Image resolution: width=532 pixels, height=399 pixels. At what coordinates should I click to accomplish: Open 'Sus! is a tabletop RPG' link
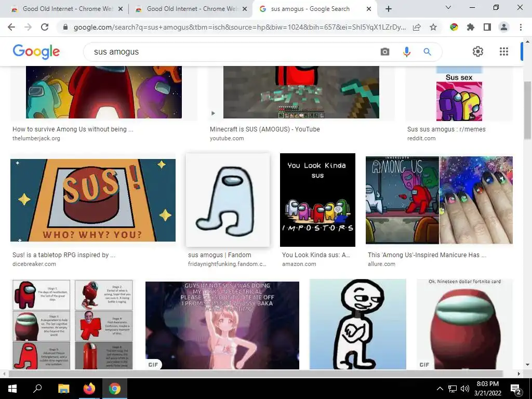[64, 255]
